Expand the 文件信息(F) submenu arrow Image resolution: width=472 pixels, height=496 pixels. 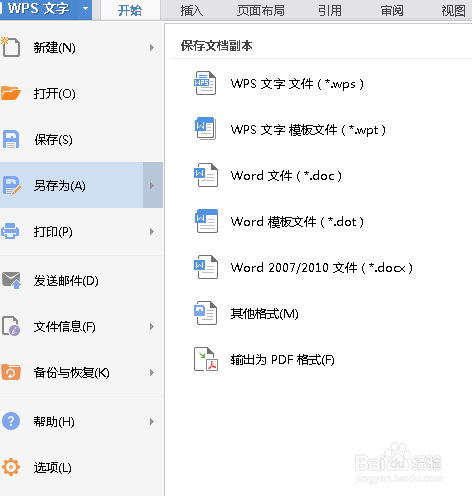(x=152, y=326)
